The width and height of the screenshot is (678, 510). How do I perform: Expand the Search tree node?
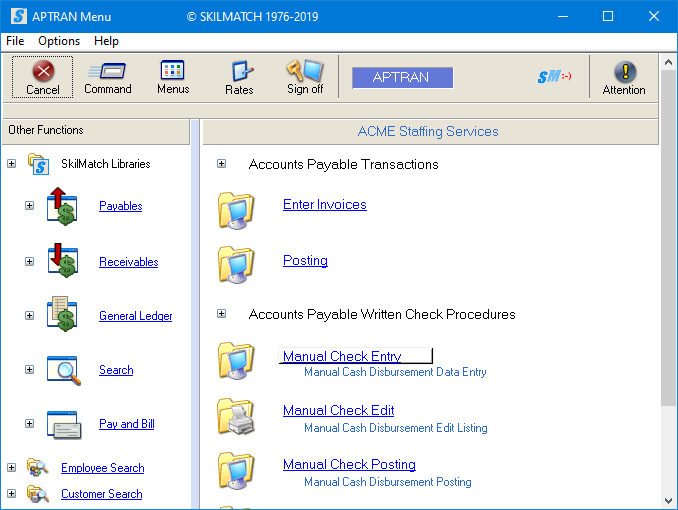tap(29, 369)
